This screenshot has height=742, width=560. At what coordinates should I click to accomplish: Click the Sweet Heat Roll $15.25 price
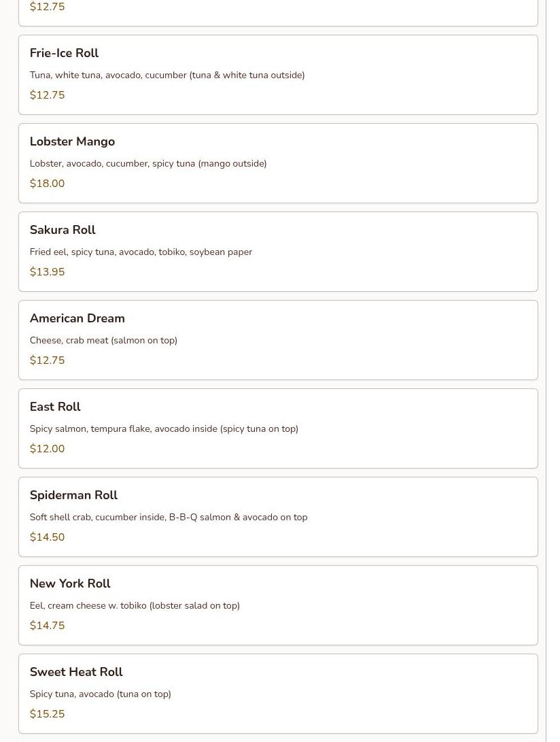click(48, 713)
